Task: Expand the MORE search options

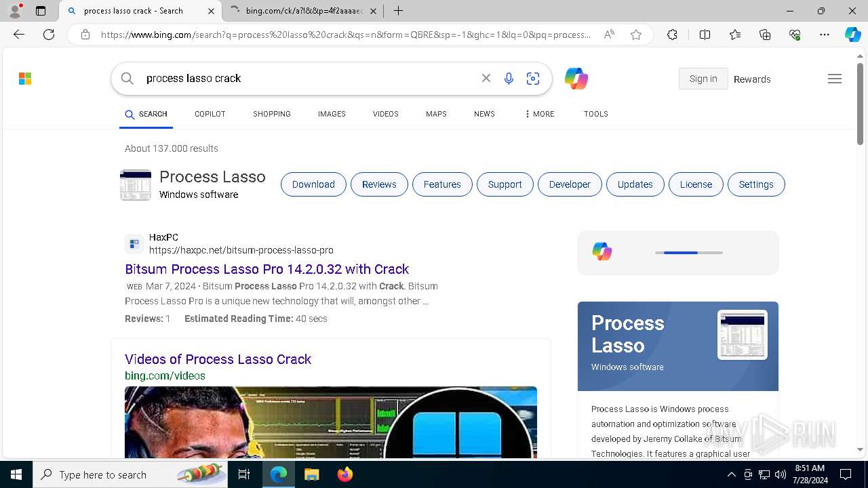Action: click(539, 114)
